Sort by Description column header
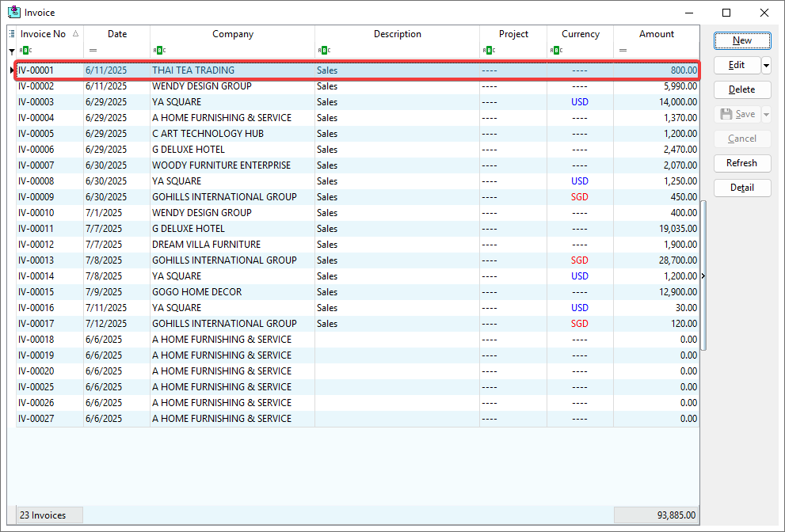The image size is (785, 532). pos(398,34)
